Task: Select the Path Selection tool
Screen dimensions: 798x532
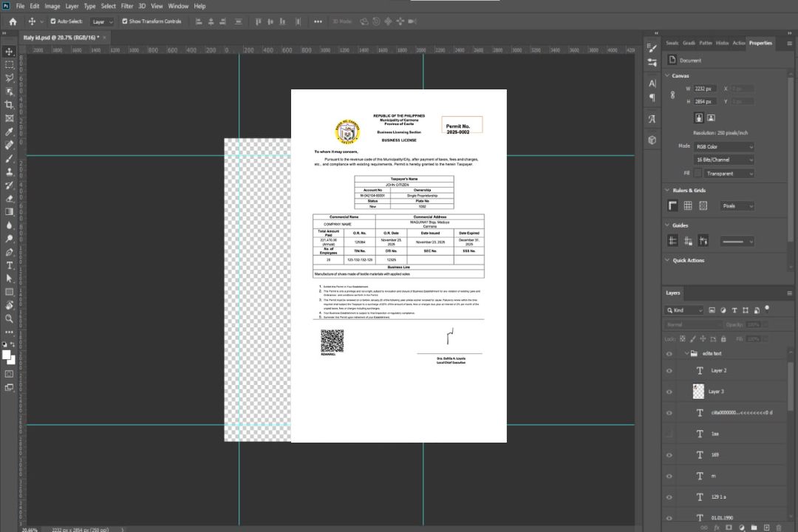Action: pos(9,279)
